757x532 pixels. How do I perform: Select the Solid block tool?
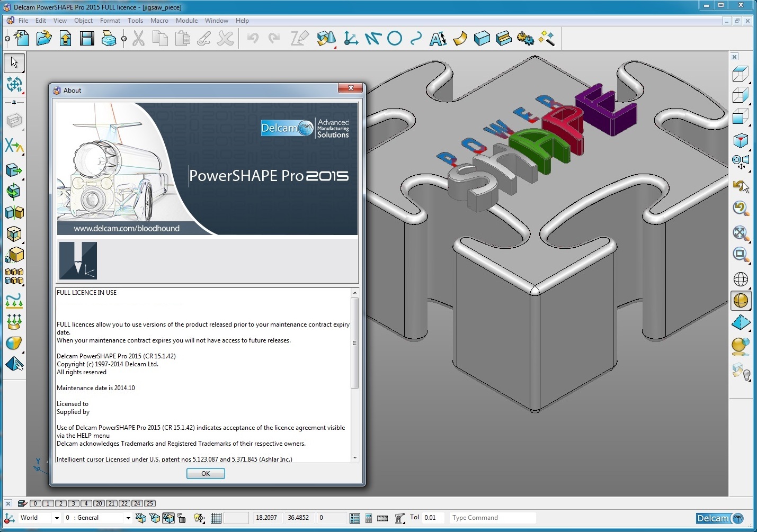click(x=482, y=38)
